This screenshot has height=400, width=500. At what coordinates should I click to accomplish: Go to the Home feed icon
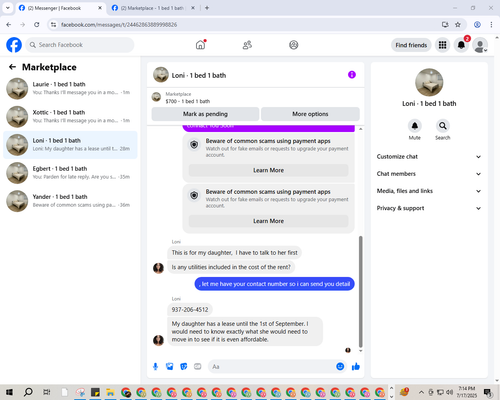[x=200, y=45]
